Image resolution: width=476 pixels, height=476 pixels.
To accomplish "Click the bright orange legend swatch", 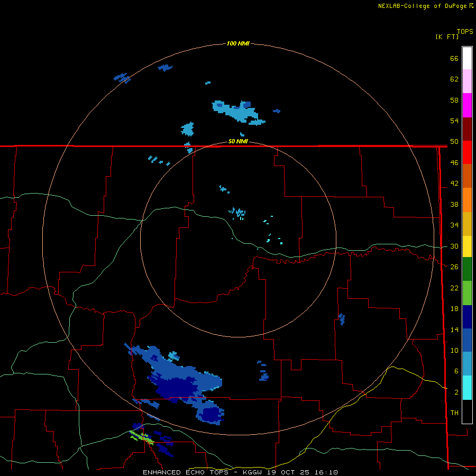I will [467, 200].
